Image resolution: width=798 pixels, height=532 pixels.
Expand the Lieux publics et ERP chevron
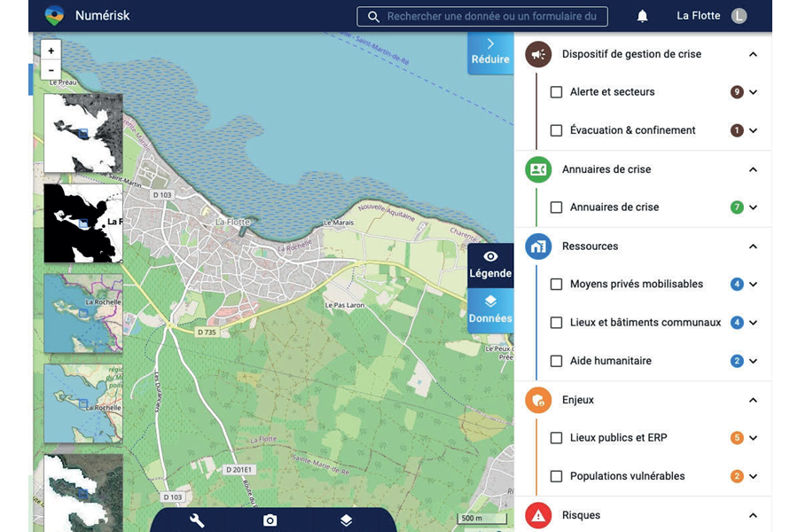point(753,438)
